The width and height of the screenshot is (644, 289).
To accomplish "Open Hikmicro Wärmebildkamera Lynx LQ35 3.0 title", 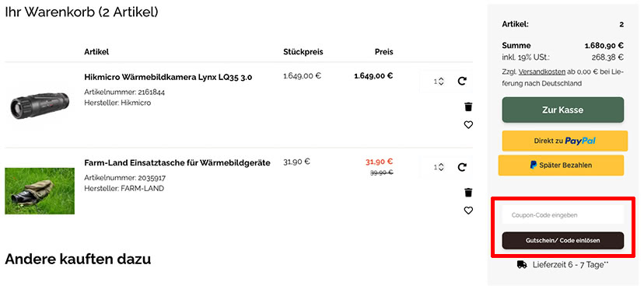I will pos(168,77).
